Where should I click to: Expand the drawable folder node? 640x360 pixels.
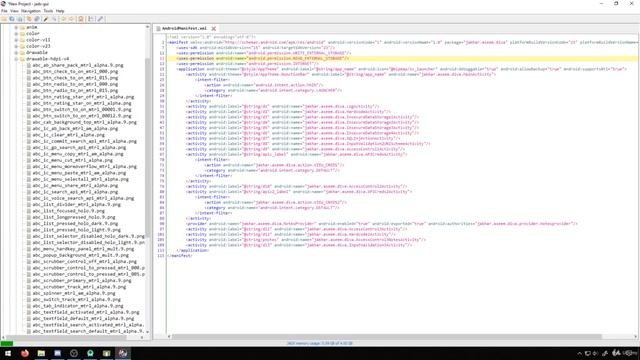16,53
